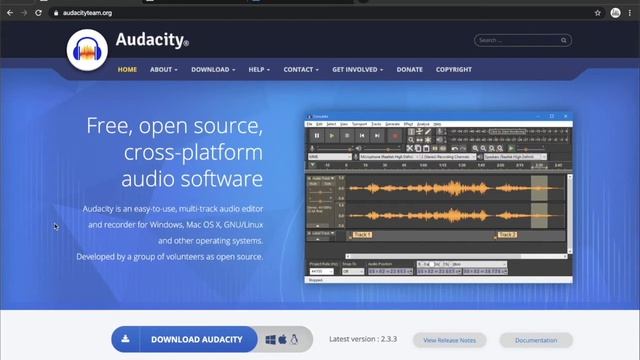
Task: Open Transport menu in Audacity screenshot
Action: point(360,124)
